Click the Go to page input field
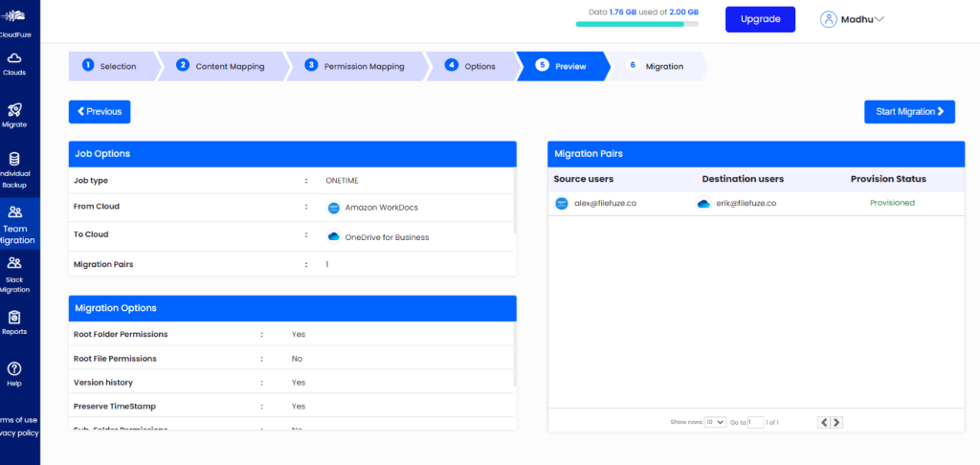This screenshot has height=465, width=980. click(756, 422)
